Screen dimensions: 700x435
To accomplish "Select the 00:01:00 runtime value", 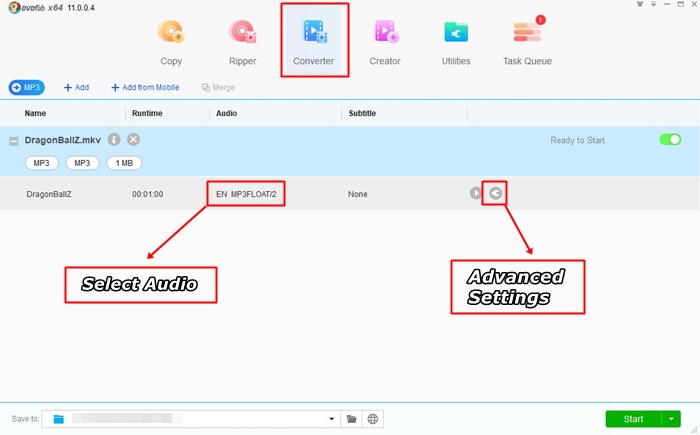I will [147, 194].
